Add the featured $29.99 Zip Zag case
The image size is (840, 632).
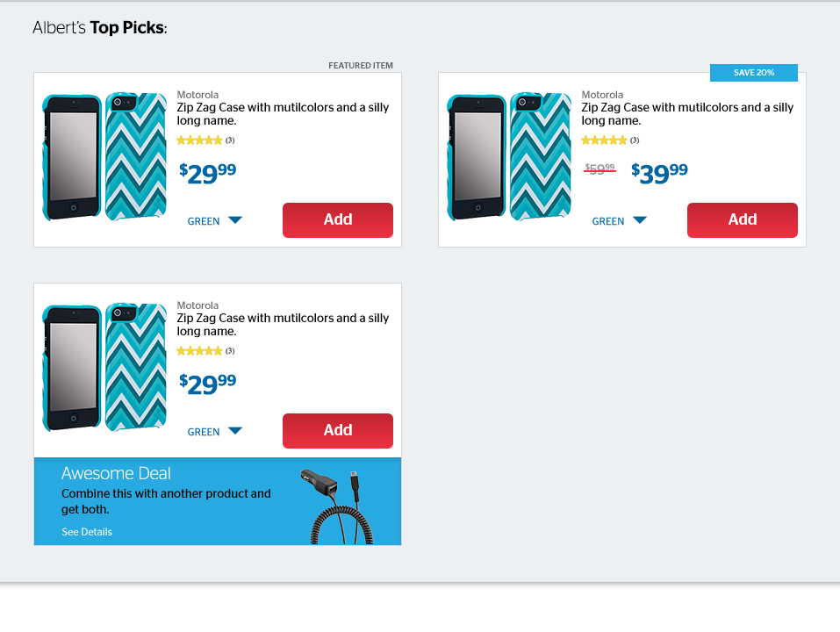click(338, 220)
